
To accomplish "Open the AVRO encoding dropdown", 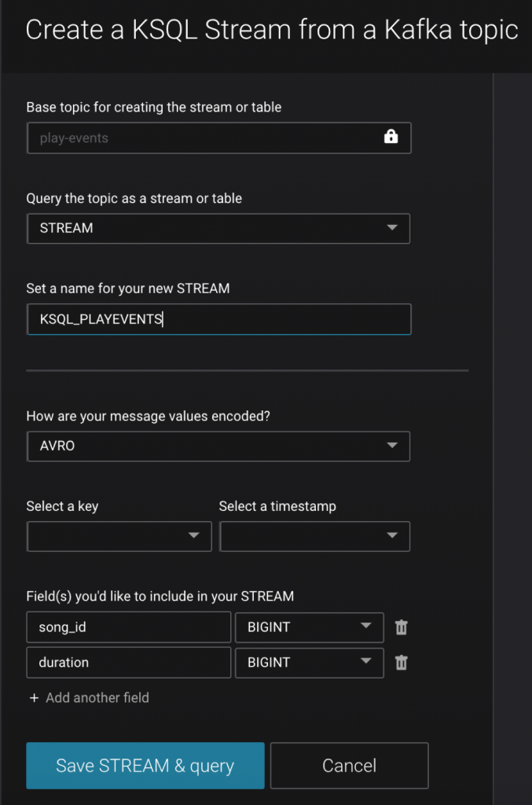I will [x=218, y=447].
